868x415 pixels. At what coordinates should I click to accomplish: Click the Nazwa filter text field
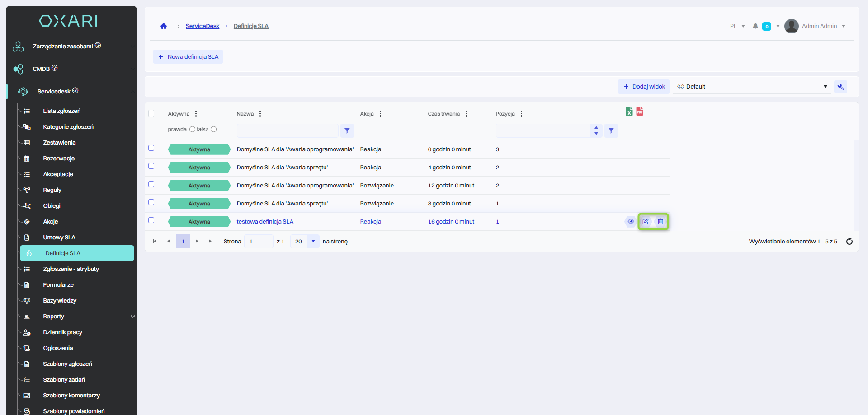click(x=288, y=131)
